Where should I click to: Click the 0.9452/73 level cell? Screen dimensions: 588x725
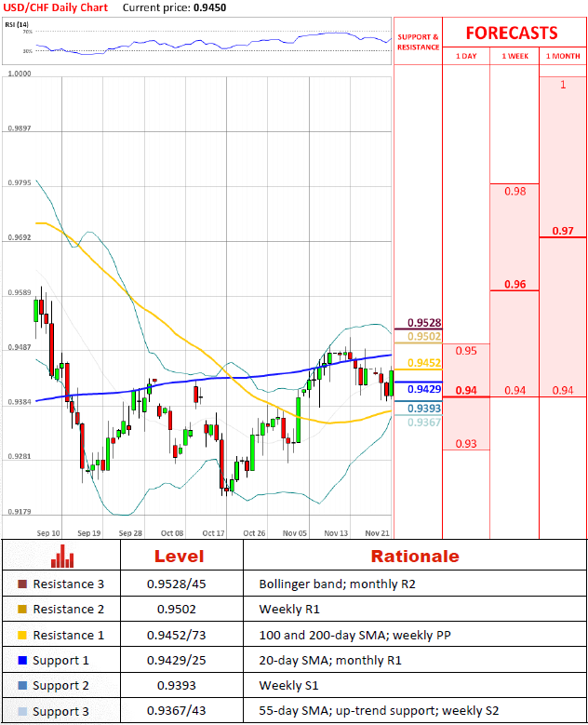(x=177, y=636)
